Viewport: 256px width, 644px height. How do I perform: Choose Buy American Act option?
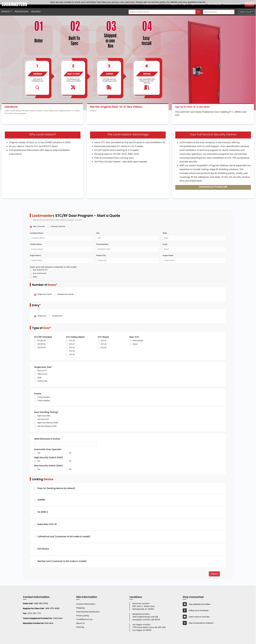(x=31, y=270)
